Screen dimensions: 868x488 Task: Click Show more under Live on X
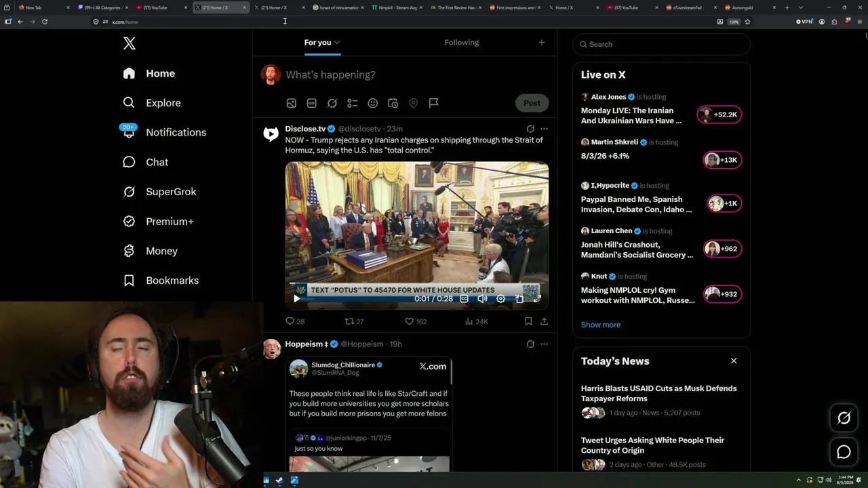click(x=601, y=325)
